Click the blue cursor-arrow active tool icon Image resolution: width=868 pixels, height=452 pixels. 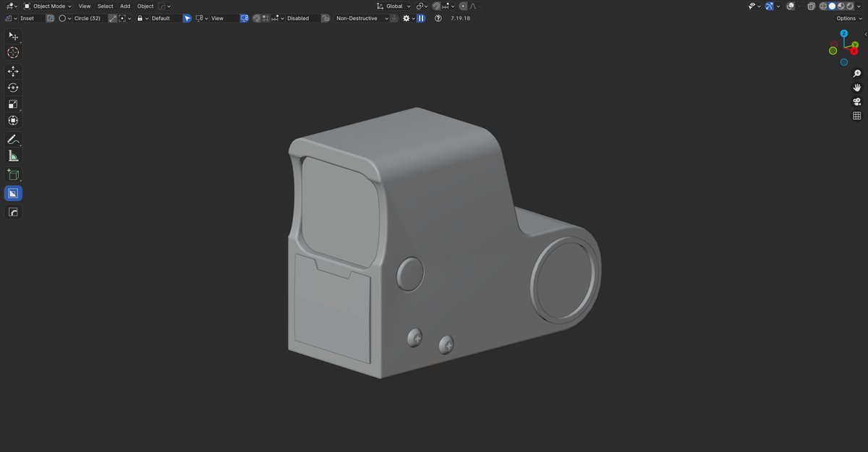pos(187,18)
